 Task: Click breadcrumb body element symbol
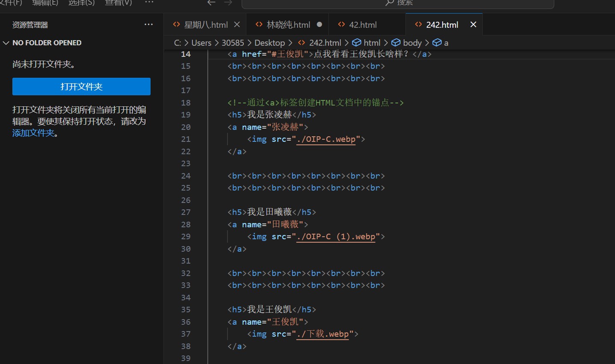[x=407, y=43]
